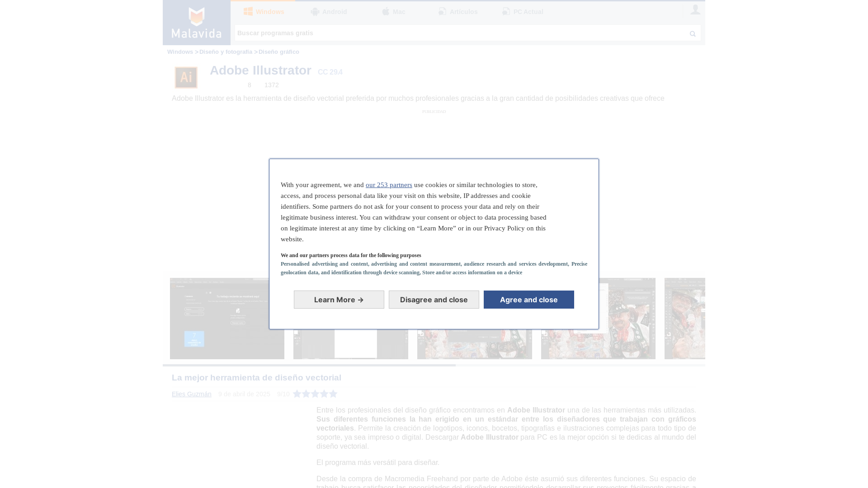Open the Android tab
This screenshot has width=868, height=488.
329,12
